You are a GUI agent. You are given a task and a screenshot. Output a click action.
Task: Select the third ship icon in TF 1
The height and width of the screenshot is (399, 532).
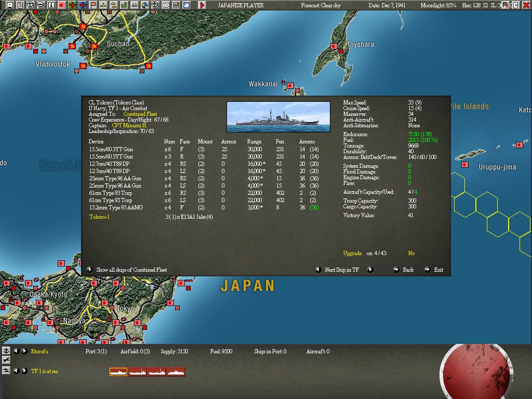[x=157, y=372]
